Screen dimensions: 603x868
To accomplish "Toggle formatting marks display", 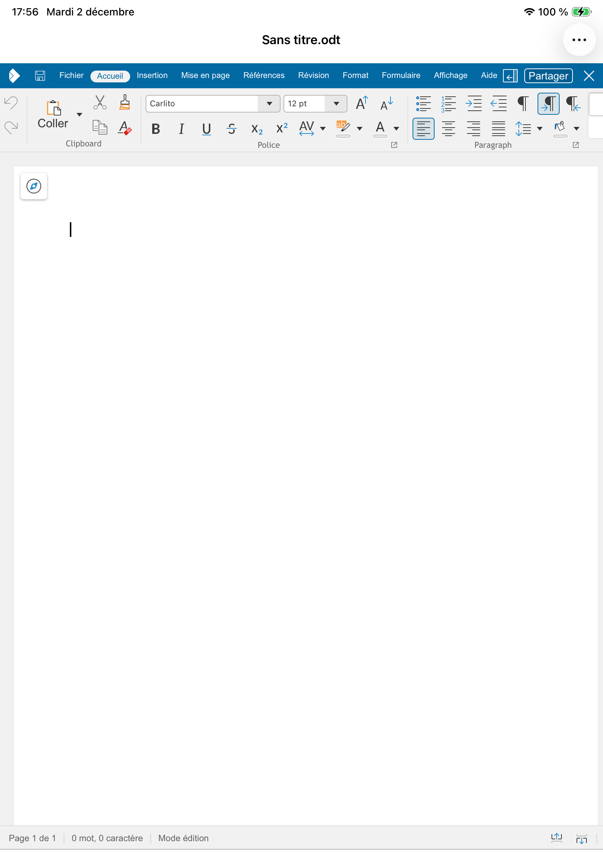I will (x=523, y=104).
